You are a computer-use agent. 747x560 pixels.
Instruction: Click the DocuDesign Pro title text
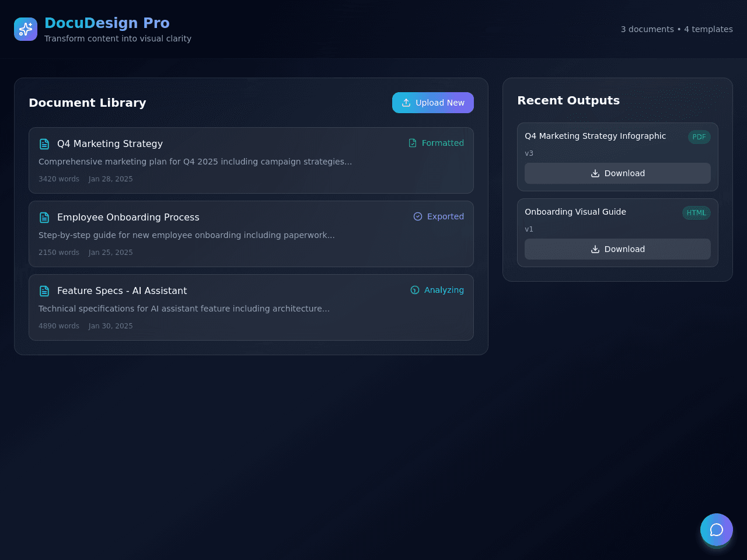click(107, 23)
